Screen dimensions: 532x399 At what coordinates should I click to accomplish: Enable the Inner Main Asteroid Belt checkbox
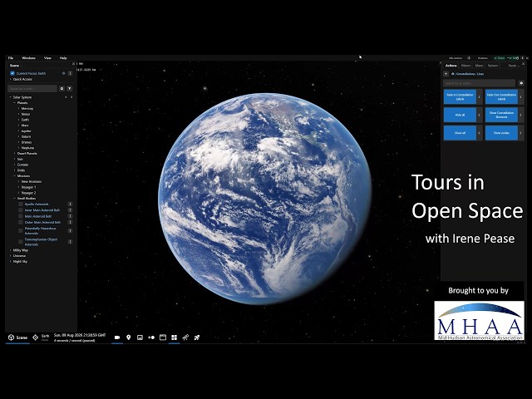coord(21,210)
